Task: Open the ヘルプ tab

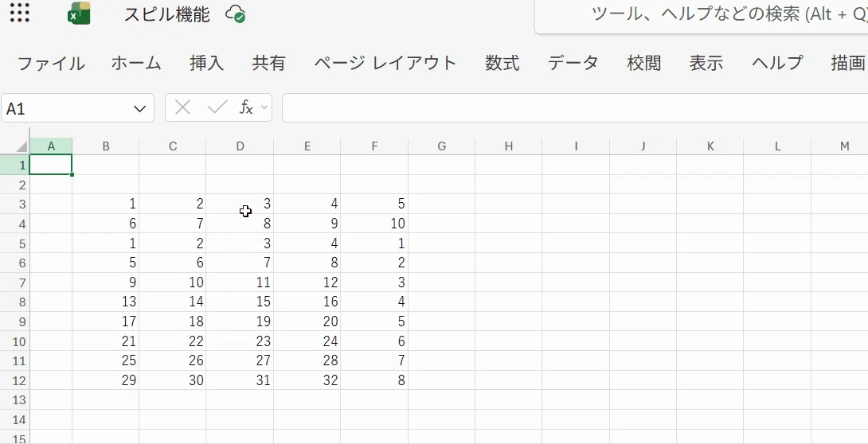Action: (x=777, y=63)
